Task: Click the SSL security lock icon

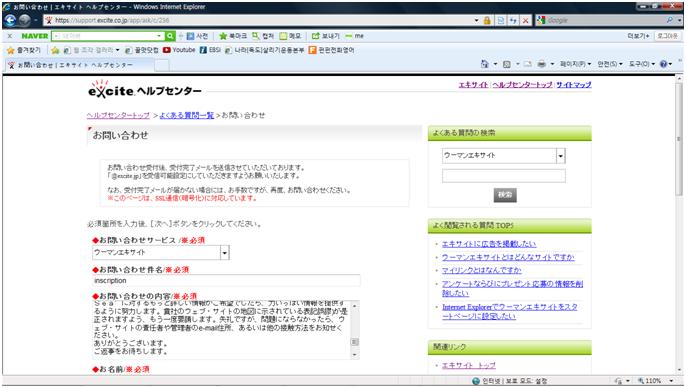Action: point(487,21)
